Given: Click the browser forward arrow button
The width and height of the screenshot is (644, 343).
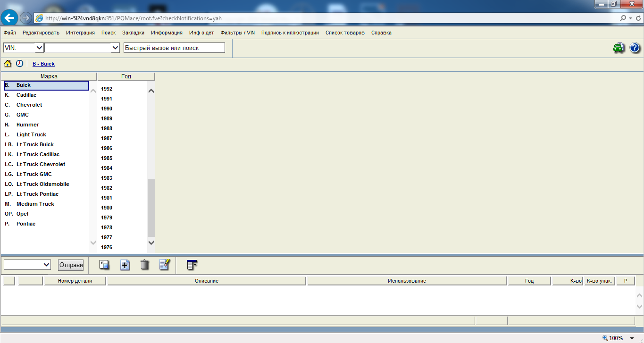Looking at the screenshot, I should (x=26, y=18).
